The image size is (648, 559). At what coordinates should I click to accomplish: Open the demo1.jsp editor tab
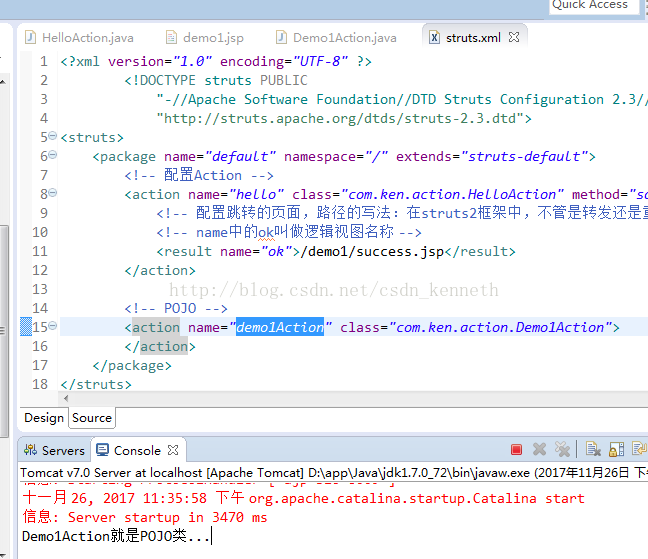pos(205,38)
